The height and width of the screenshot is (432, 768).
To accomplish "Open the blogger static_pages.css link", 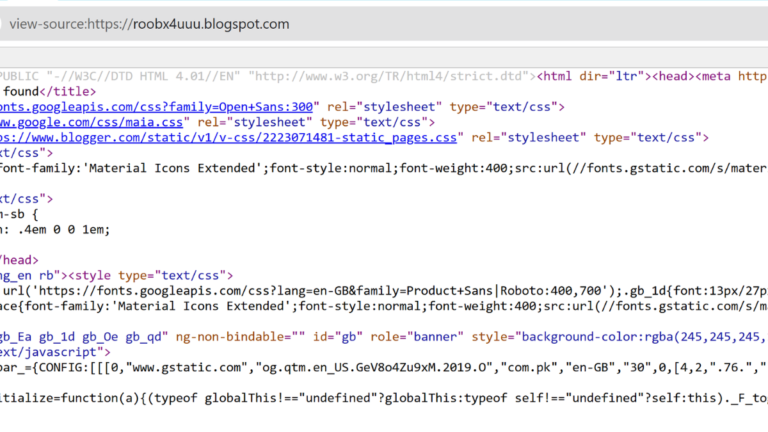I will [x=228, y=138].
